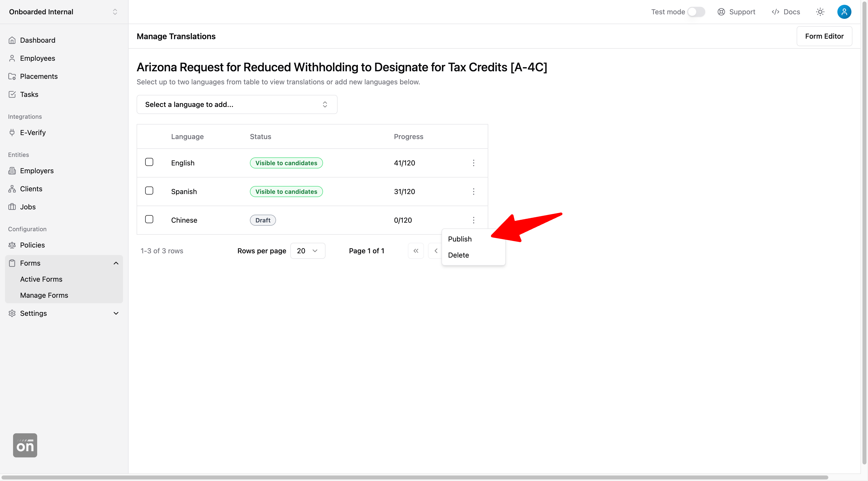
Task: Open the Onboarded Internal workspace switcher
Action: click(x=64, y=12)
